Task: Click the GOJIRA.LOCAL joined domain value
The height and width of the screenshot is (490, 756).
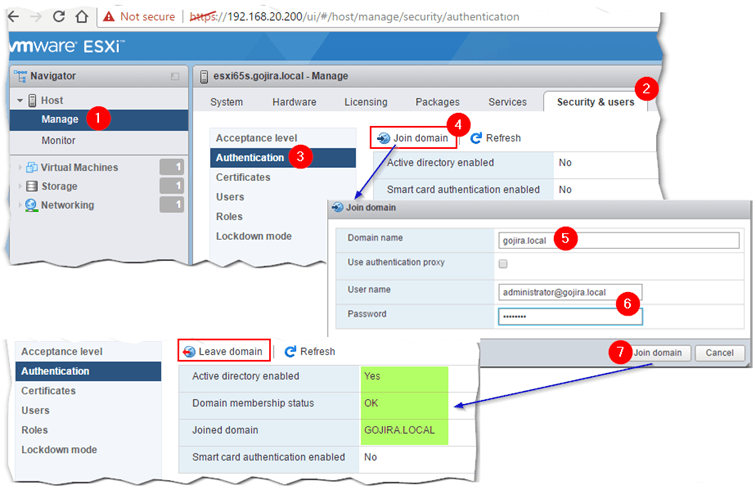Action: 399,430
